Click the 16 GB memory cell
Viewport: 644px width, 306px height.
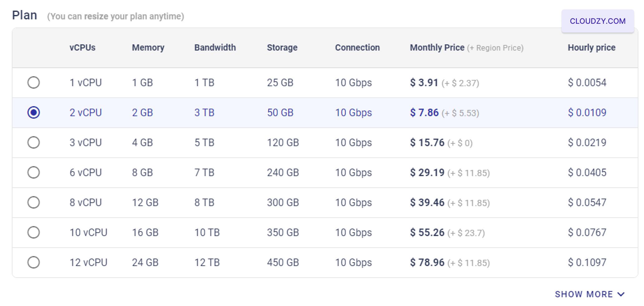(x=145, y=233)
